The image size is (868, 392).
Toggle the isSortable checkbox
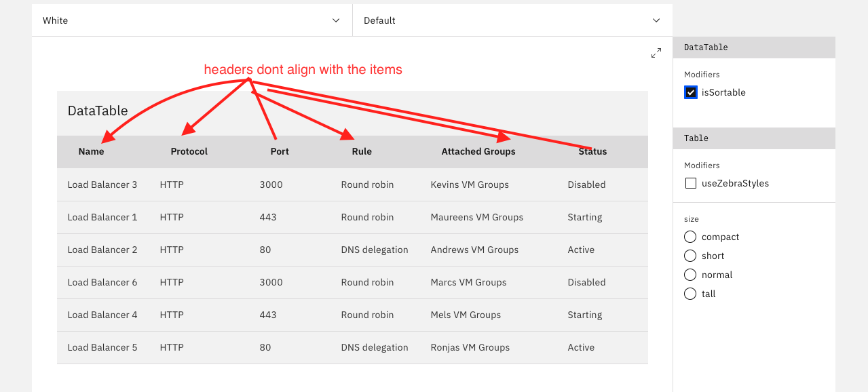pyautogui.click(x=691, y=93)
